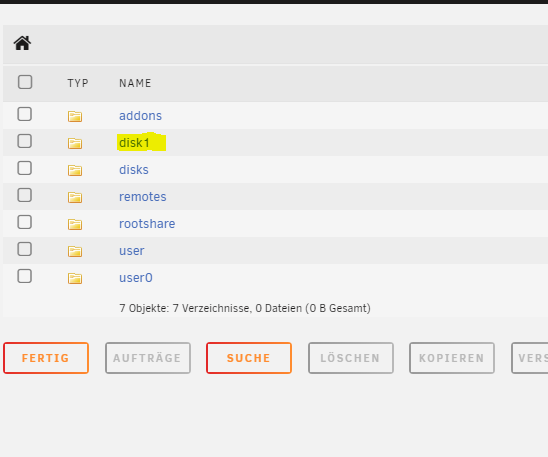The image size is (548, 457).
Task: Sort by the TYP column header
Action: [78, 83]
